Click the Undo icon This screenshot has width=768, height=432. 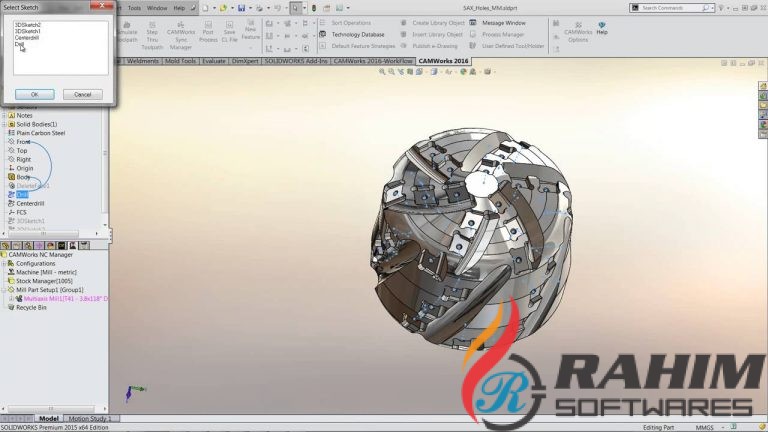[x=277, y=8]
